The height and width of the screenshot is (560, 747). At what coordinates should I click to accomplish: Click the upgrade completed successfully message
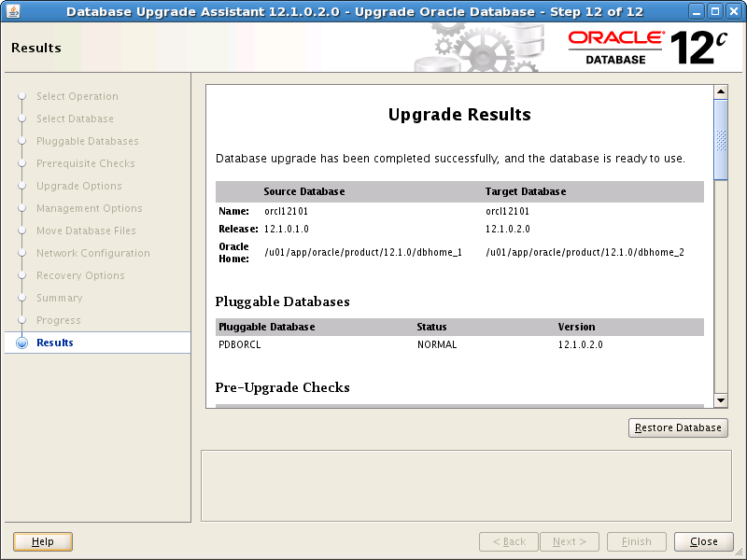click(450, 159)
